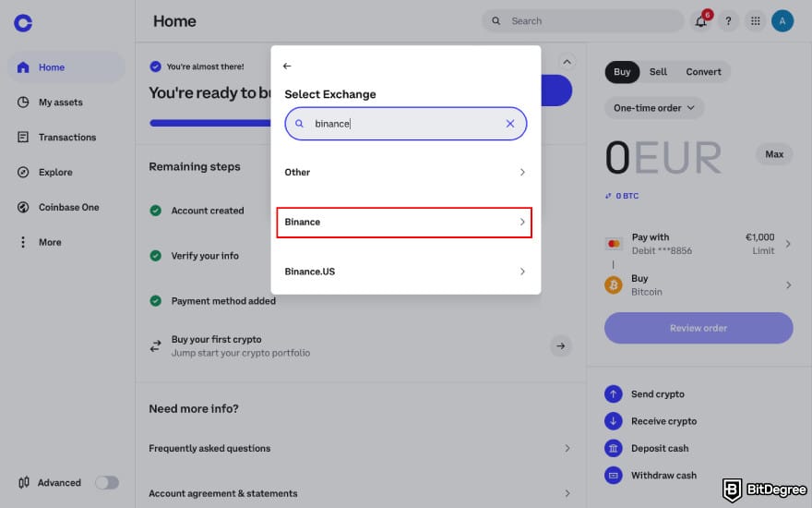Select Binance from the exchange list
812x508 pixels.
[404, 223]
